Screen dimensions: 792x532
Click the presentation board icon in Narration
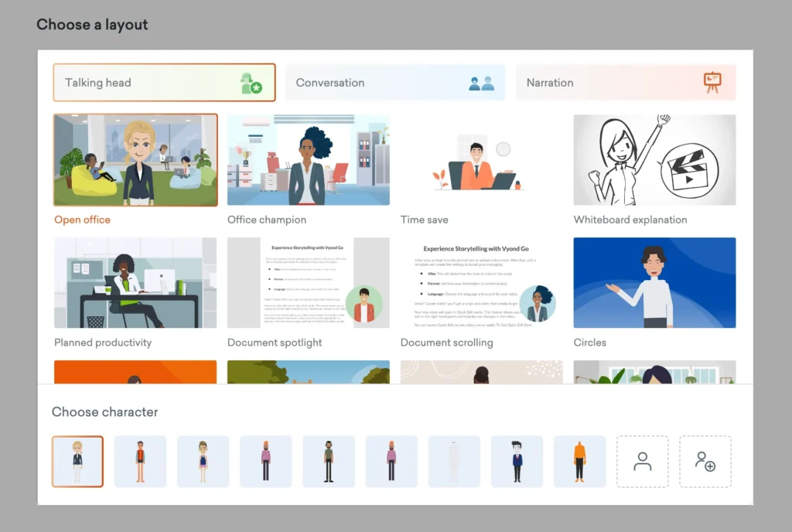[712, 82]
